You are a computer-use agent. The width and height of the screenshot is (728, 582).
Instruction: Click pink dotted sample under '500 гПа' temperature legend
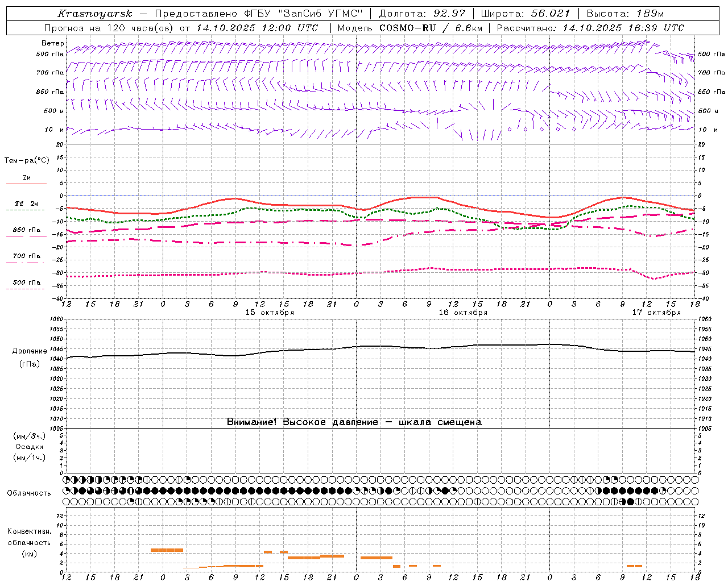click(x=25, y=289)
